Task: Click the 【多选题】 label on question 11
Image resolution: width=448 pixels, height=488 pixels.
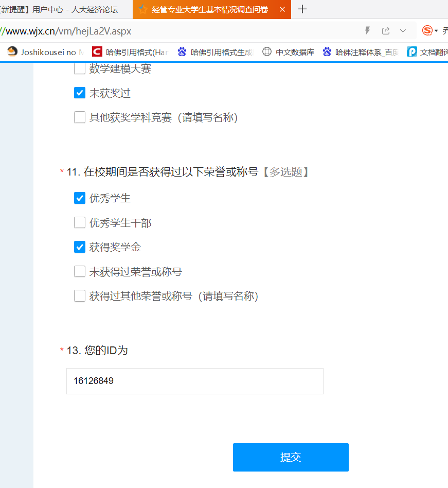Action: pyautogui.click(x=285, y=172)
